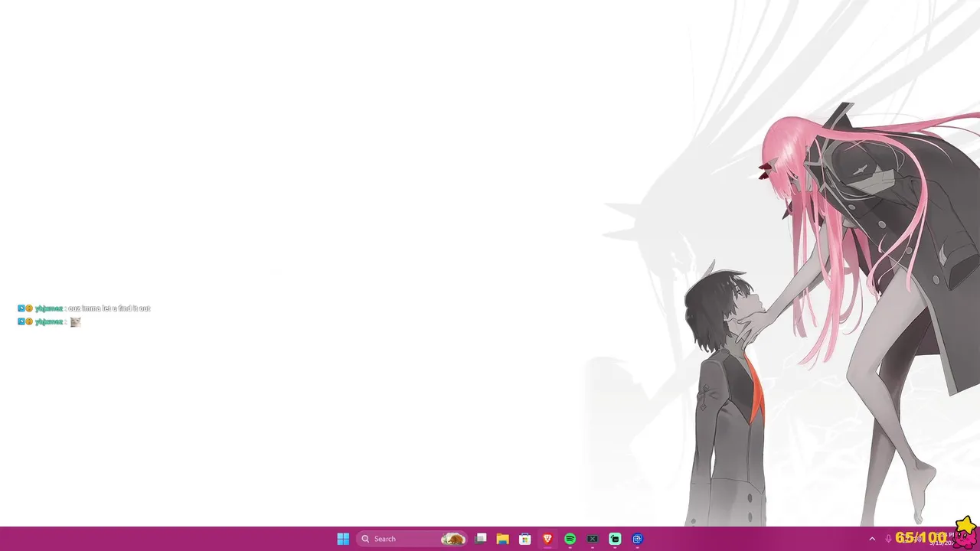This screenshot has width=980, height=551.
Task: Open the clock and date flyout
Action: pyautogui.click(x=942, y=539)
